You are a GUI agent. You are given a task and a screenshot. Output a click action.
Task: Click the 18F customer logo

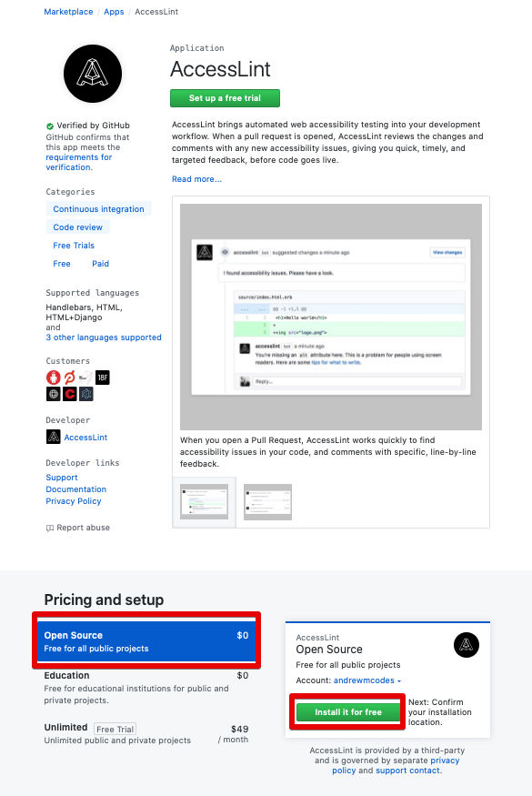103,378
